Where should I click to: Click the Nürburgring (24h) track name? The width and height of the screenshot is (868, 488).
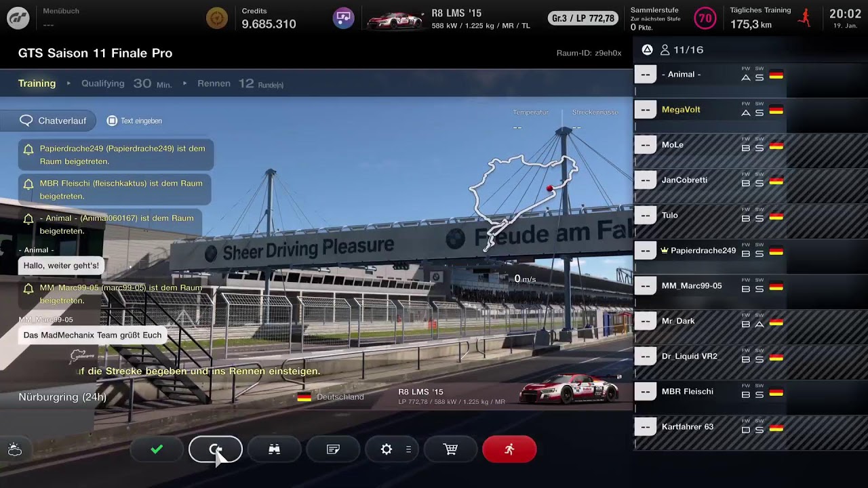tap(62, 397)
